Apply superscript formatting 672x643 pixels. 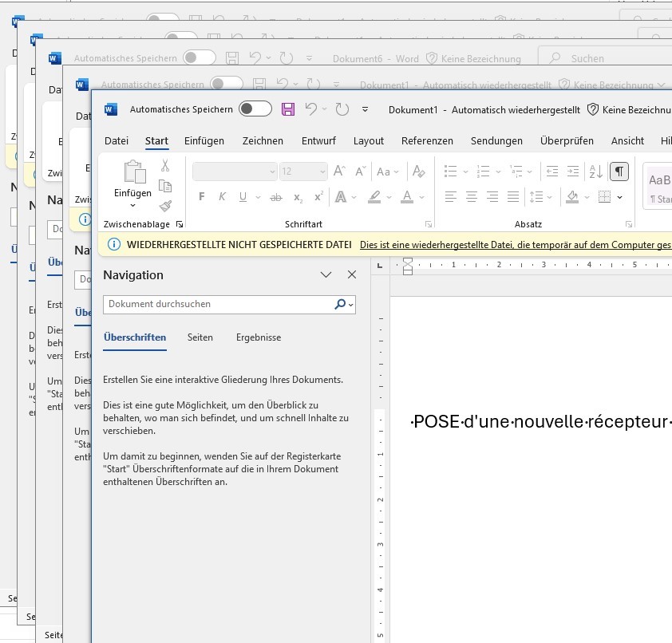(318, 196)
